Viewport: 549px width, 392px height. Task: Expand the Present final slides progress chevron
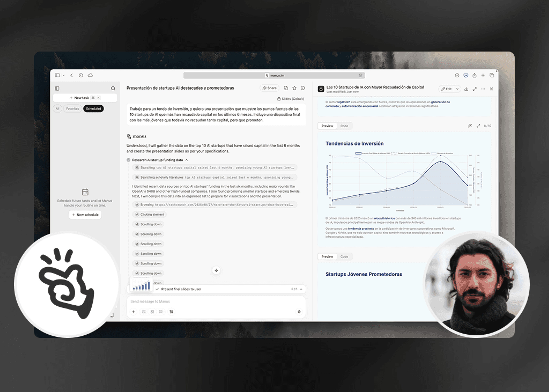coord(301,289)
